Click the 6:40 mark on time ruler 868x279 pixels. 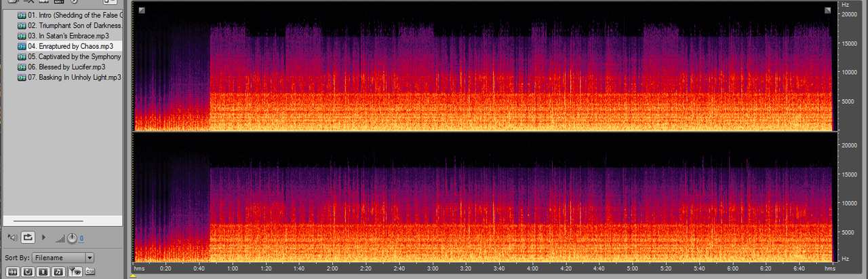[800, 269]
